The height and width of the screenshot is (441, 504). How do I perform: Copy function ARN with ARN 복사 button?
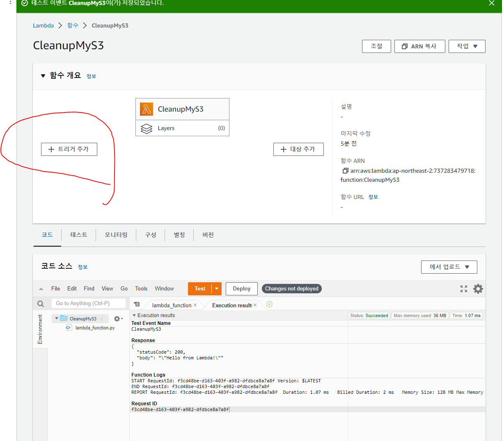pos(419,46)
